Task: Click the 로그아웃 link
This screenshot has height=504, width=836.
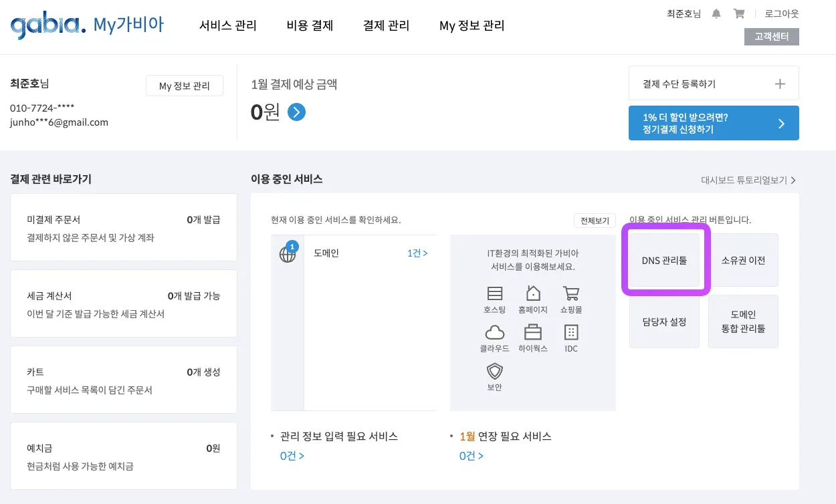Action: tap(781, 13)
